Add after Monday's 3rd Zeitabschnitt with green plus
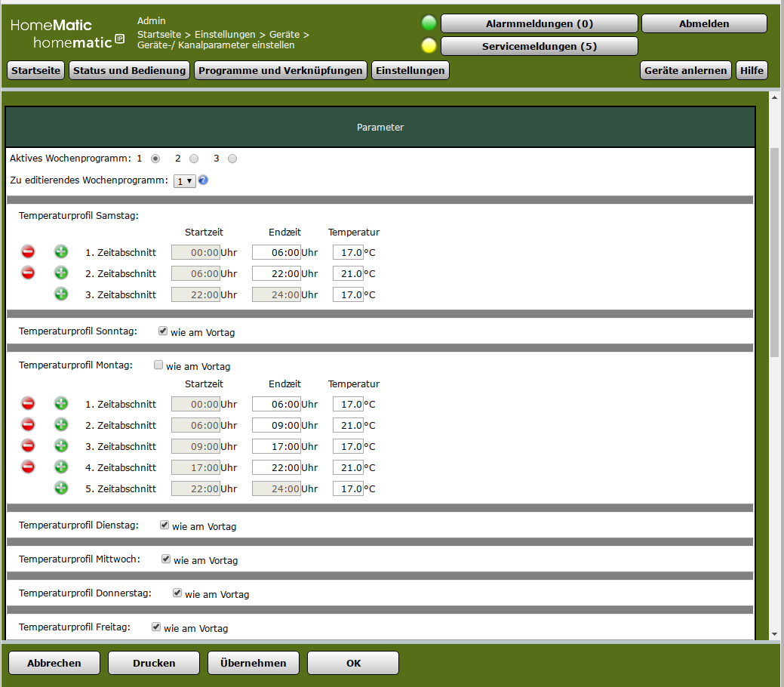 click(61, 445)
